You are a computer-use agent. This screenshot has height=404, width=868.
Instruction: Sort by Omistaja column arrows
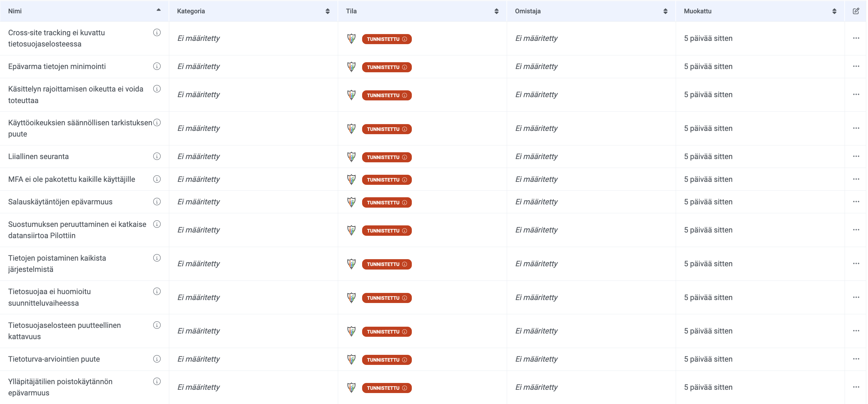pyautogui.click(x=665, y=11)
